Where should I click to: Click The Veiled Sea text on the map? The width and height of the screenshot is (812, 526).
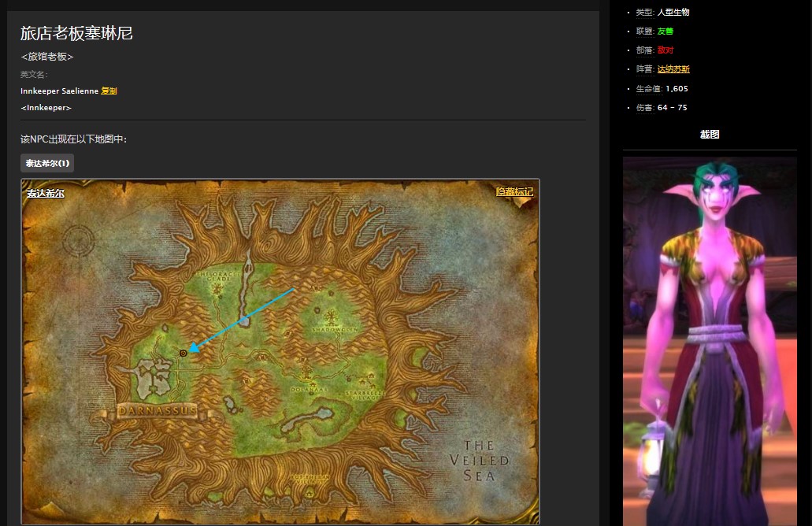(479, 460)
